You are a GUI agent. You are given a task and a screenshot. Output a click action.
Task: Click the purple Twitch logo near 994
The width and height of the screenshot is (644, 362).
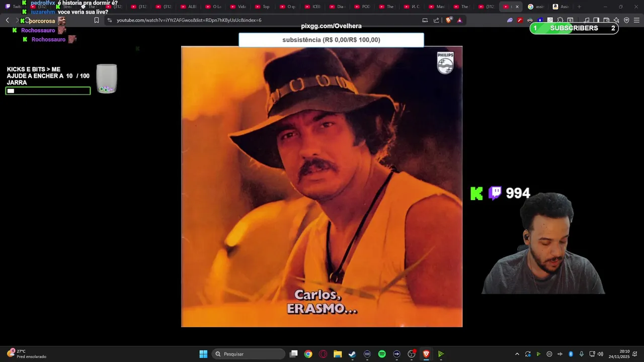click(495, 193)
